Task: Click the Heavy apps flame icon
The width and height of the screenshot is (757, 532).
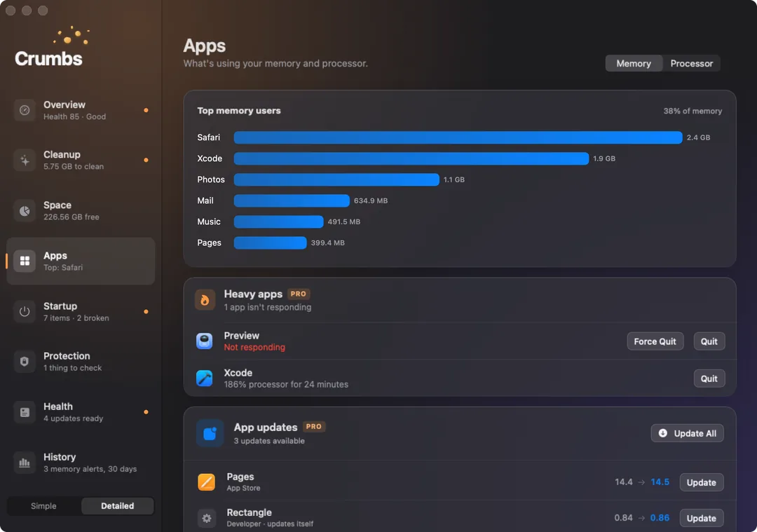Action: point(205,300)
